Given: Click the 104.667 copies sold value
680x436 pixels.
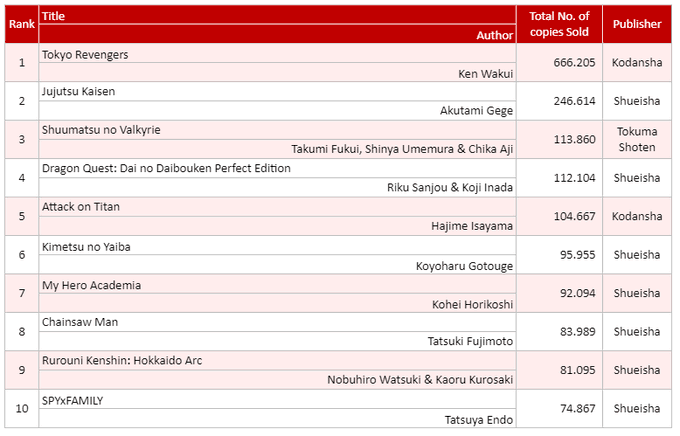Looking at the screenshot, I should click(x=574, y=216).
